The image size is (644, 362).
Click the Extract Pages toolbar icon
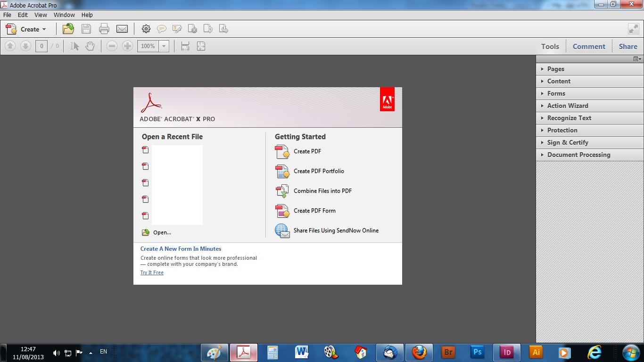click(x=223, y=29)
